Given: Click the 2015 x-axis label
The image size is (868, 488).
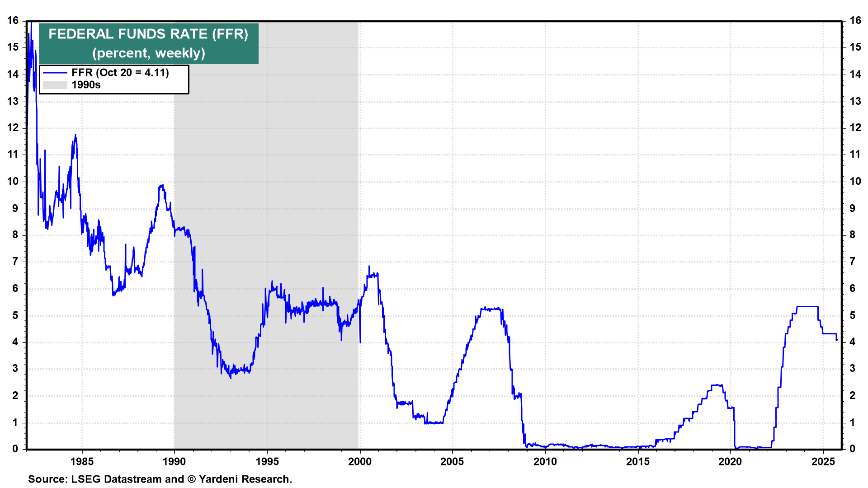Looking at the screenshot, I should [638, 461].
